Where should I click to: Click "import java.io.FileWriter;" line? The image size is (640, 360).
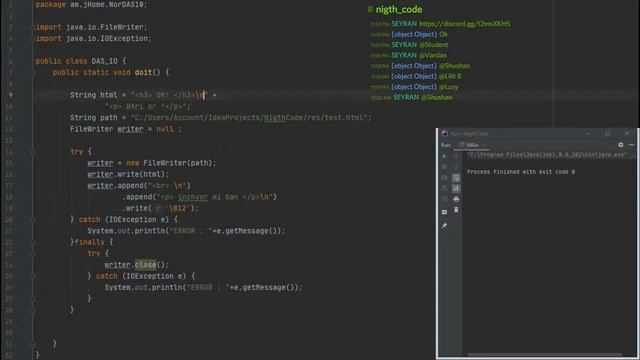[91, 27]
